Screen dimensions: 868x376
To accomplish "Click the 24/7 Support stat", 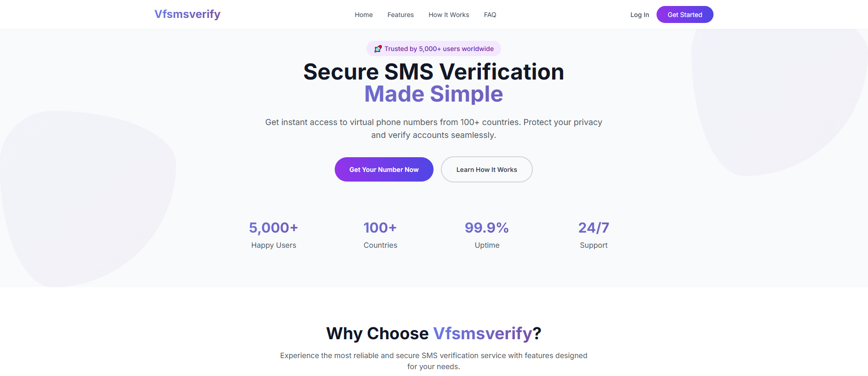I will pyautogui.click(x=594, y=235).
